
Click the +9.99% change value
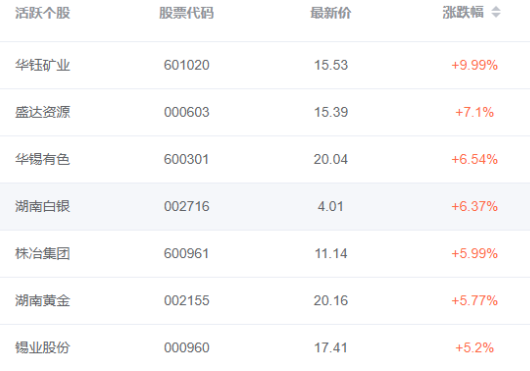[x=475, y=65]
